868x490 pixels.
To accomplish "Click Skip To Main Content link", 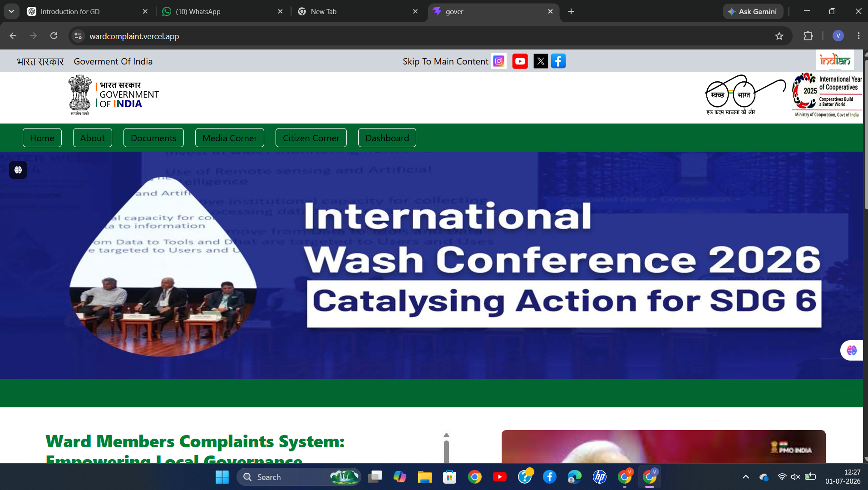I will tap(445, 61).
